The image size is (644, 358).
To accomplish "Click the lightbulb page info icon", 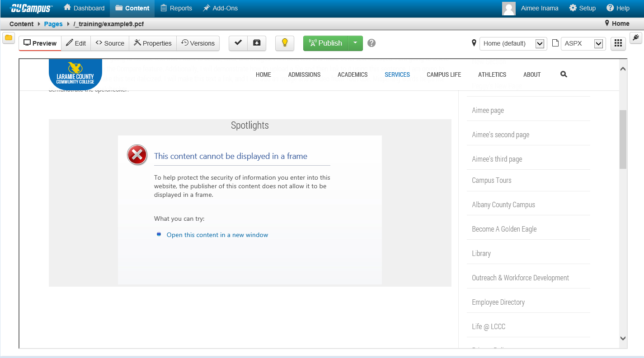I will [x=285, y=43].
